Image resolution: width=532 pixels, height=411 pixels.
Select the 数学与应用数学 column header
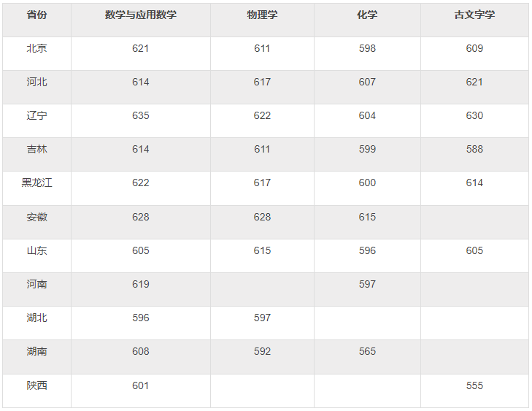[141, 15]
